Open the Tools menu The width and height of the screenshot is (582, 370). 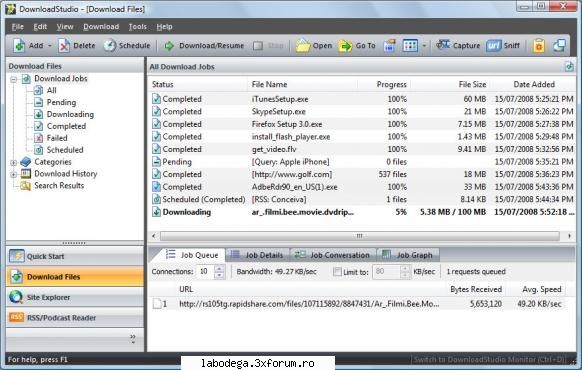137,27
